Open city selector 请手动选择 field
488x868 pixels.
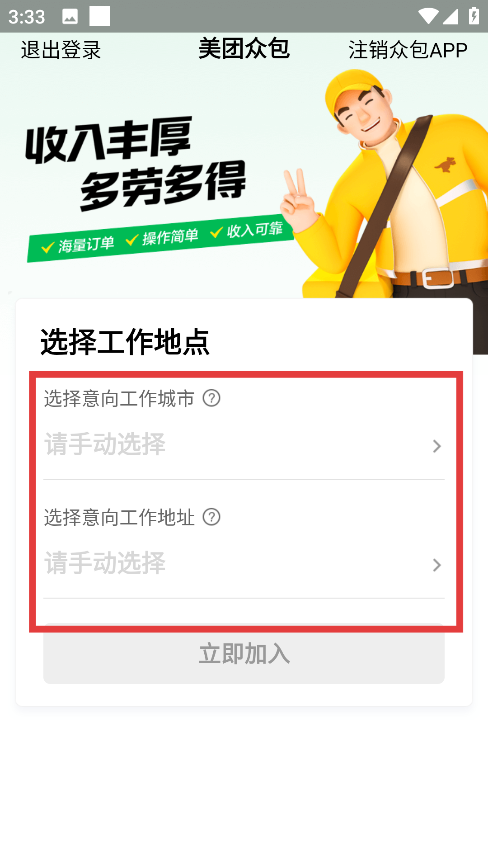(x=244, y=445)
